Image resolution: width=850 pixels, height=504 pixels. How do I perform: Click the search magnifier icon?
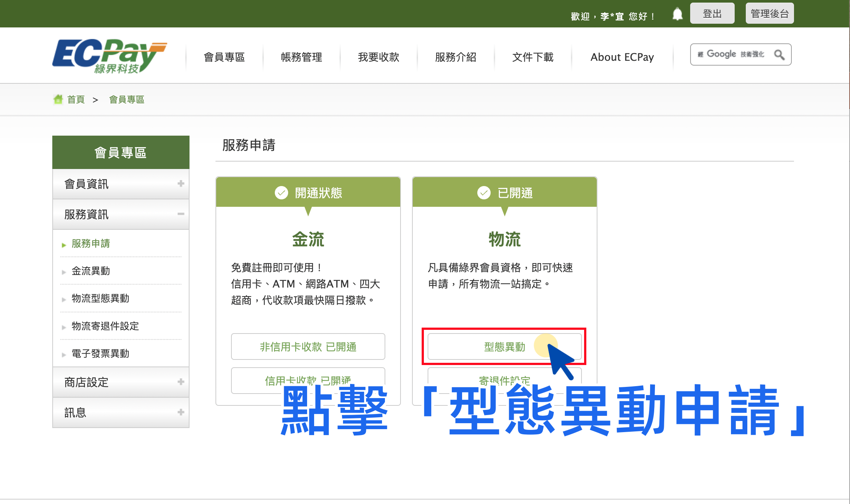click(x=779, y=54)
